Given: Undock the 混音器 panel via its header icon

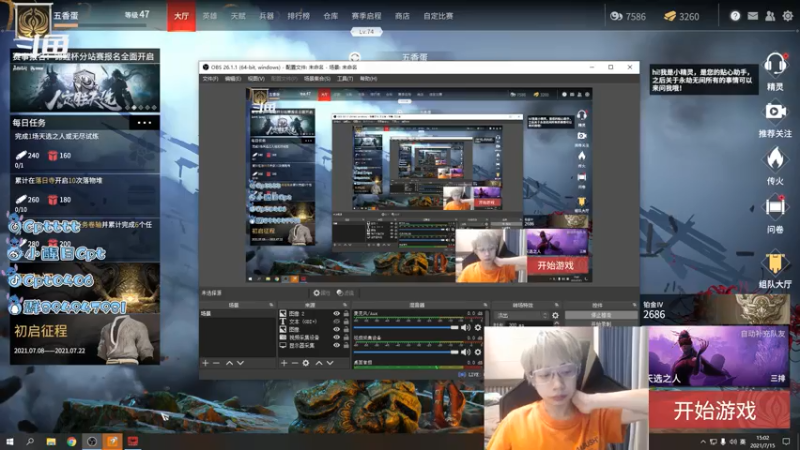Looking at the screenshot, I should tap(485, 305).
